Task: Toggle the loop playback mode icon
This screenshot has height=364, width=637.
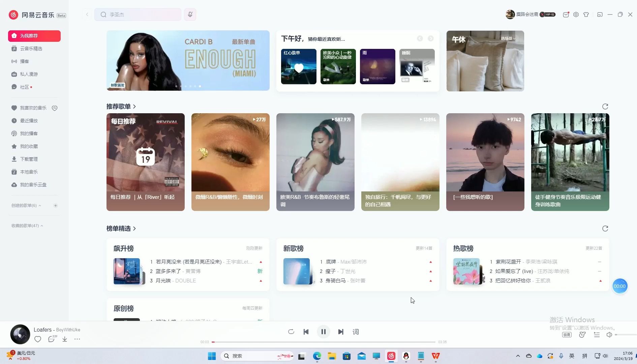Action: coord(291,332)
